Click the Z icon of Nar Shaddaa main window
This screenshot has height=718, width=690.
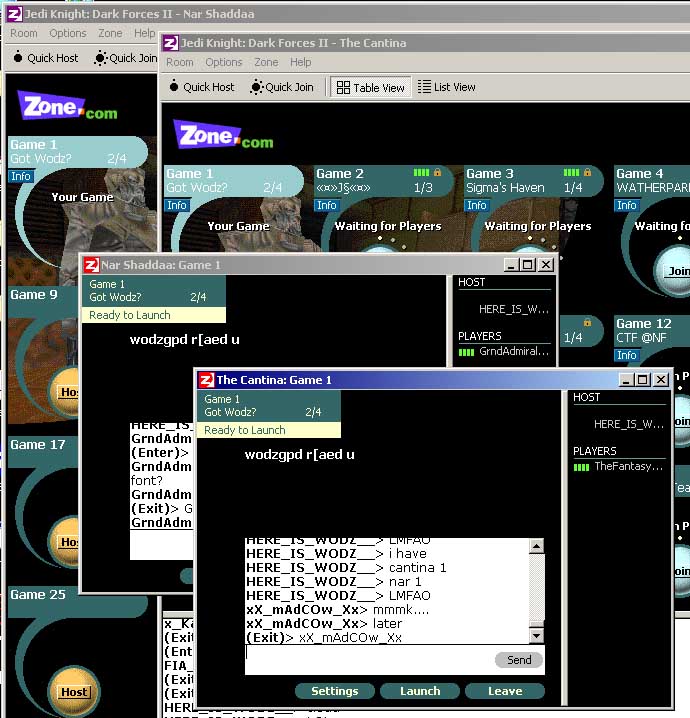[x=14, y=14]
